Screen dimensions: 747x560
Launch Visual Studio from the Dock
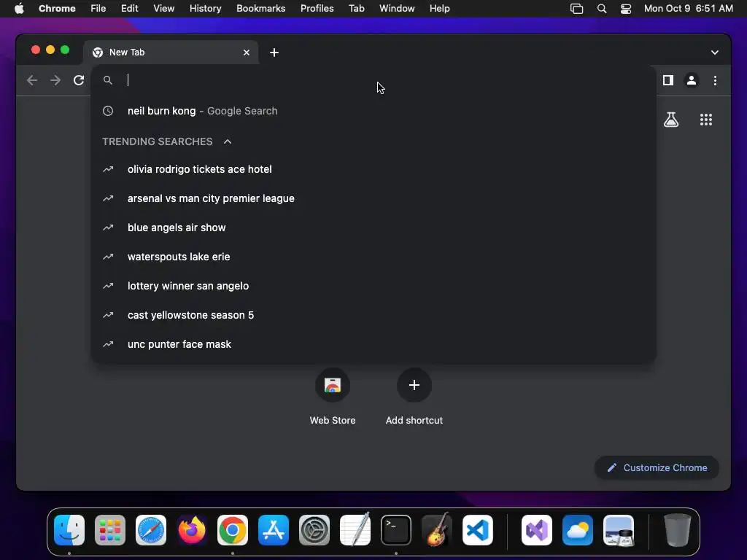point(537,530)
